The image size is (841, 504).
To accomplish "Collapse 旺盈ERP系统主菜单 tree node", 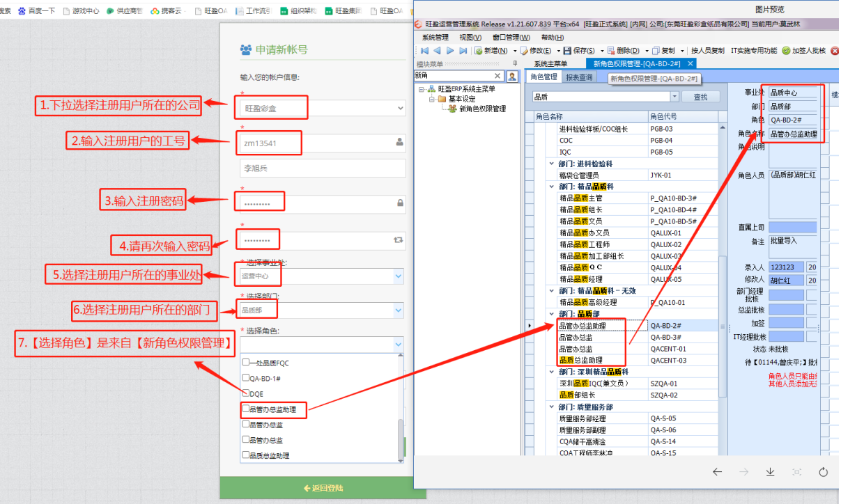I will (422, 89).
